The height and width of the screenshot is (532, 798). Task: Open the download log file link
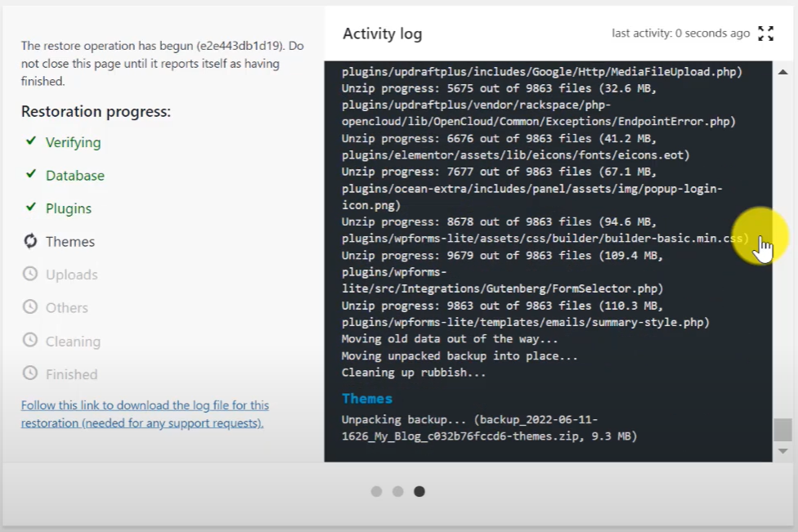click(x=145, y=414)
